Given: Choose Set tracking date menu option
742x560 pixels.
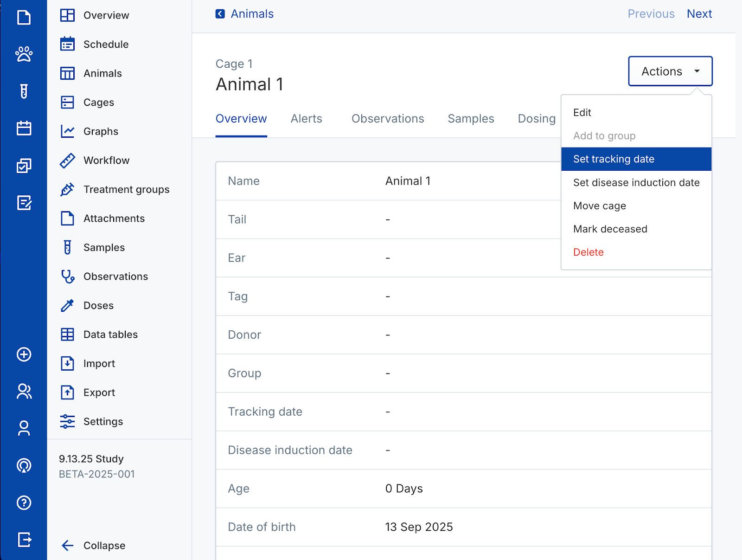Looking at the screenshot, I should coord(613,159).
